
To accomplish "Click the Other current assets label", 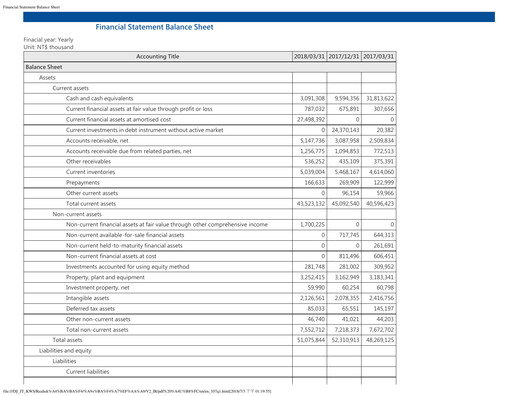I will (92, 193).
